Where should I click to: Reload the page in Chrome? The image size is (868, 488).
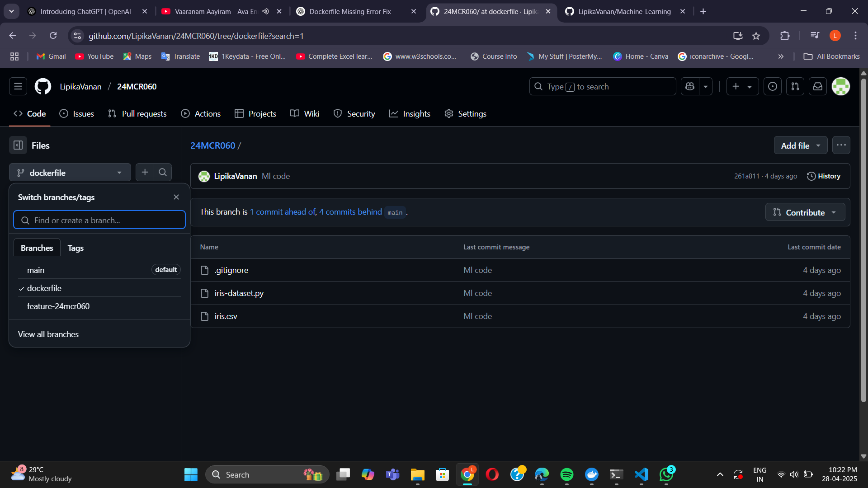(x=53, y=36)
